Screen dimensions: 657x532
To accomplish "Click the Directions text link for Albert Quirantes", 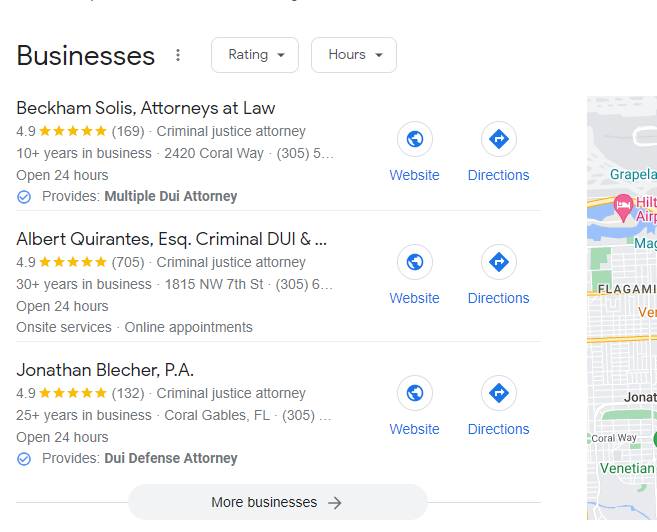I will click(498, 298).
